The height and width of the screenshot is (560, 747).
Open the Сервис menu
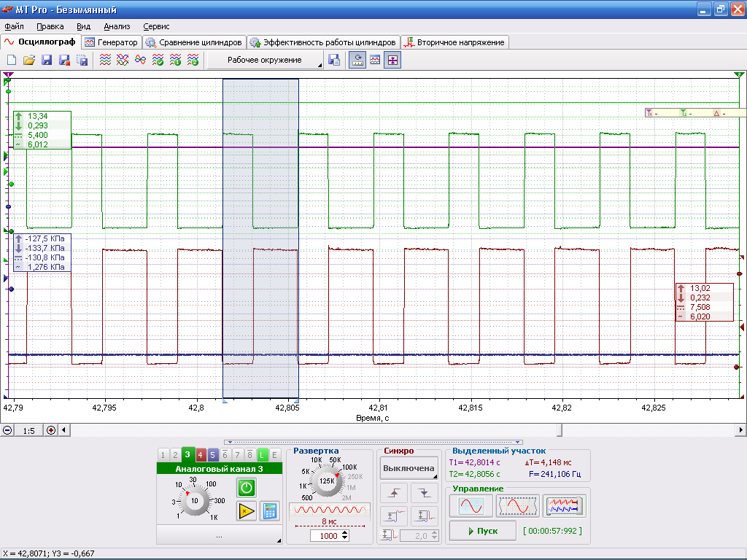click(x=156, y=27)
